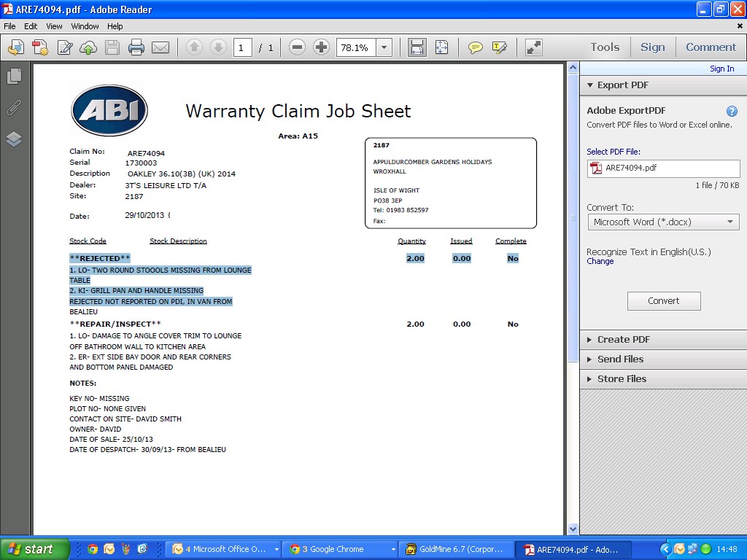Expand the Create PDF section
Screen dimensions: 747x560
tap(624, 340)
